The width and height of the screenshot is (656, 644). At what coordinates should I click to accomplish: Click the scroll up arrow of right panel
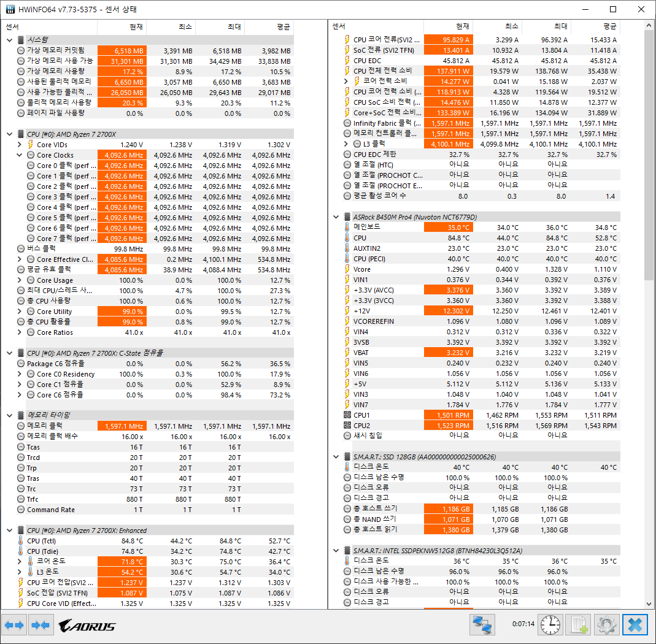pos(649,25)
